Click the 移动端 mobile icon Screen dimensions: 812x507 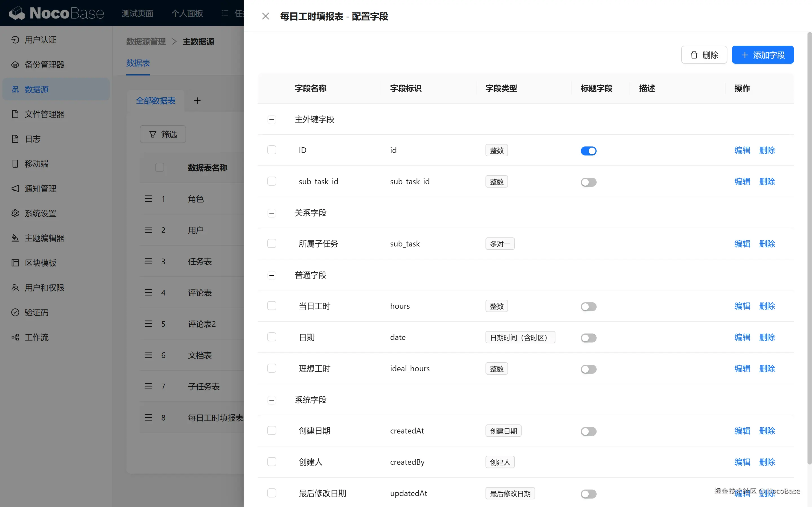15,164
